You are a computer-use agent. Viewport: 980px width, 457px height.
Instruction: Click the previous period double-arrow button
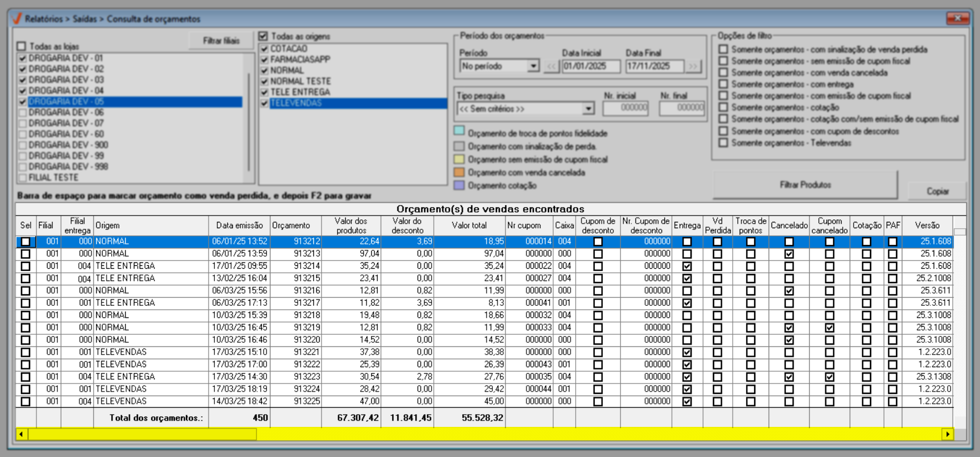pos(551,67)
